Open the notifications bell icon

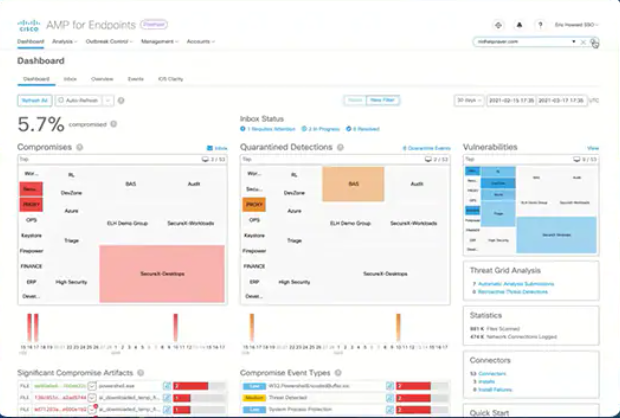[519, 25]
